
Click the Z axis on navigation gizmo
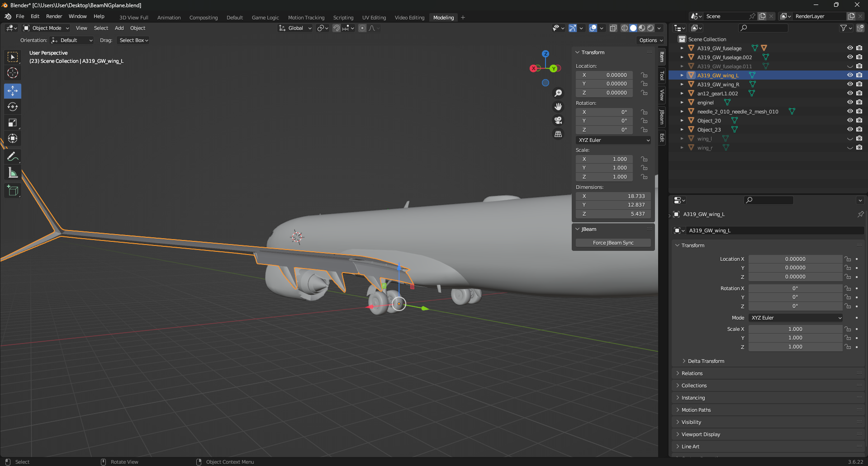pyautogui.click(x=545, y=54)
